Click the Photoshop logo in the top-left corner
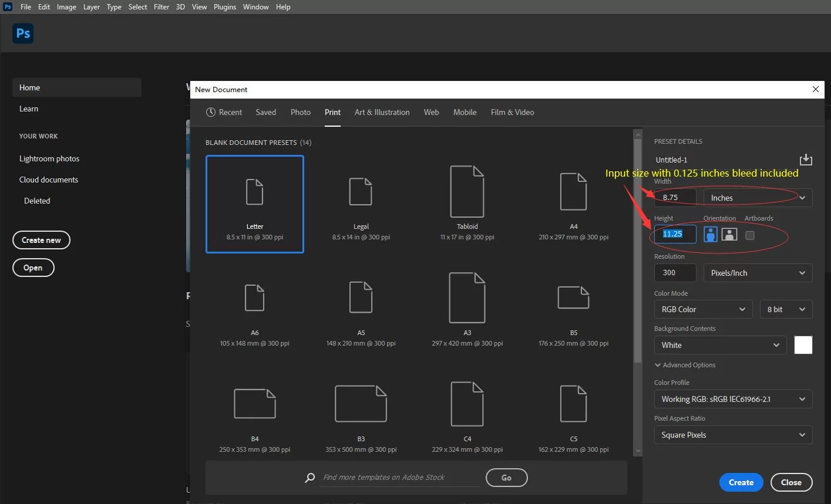This screenshot has width=831, height=504. point(22,33)
